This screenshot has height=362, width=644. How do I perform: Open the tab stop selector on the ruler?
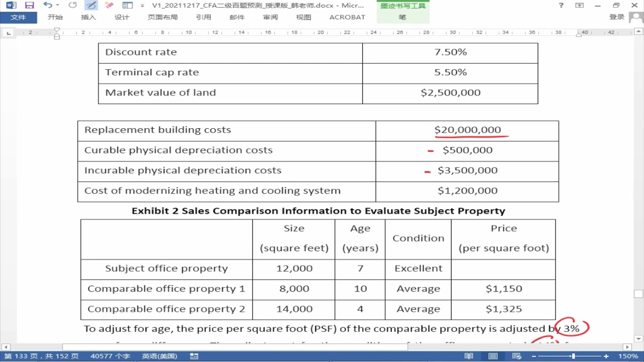pyautogui.click(x=9, y=33)
